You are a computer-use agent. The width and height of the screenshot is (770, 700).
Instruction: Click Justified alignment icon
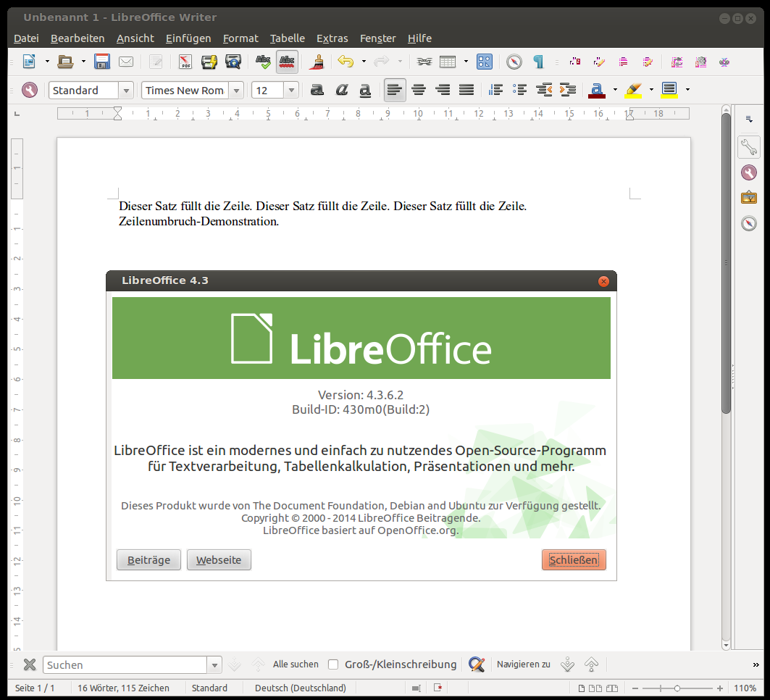click(x=466, y=90)
